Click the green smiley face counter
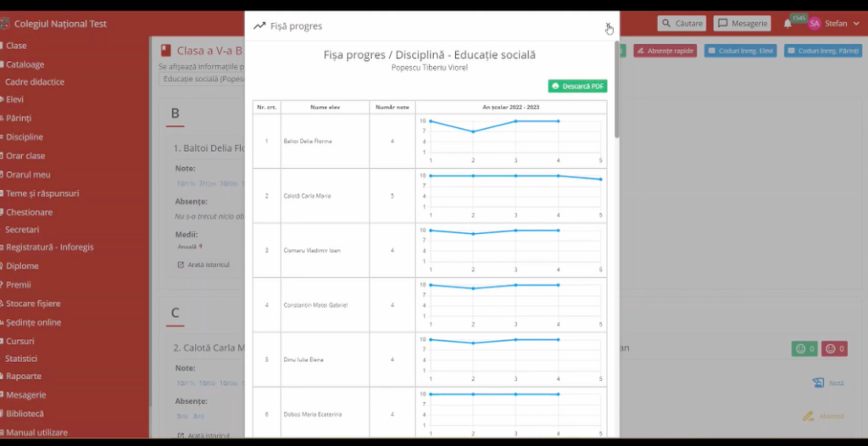This screenshot has width=868, height=446. [x=804, y=348]
